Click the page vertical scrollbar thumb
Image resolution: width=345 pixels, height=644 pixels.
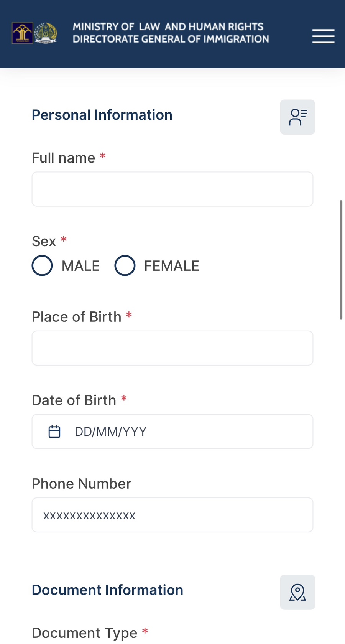point(341,260)
